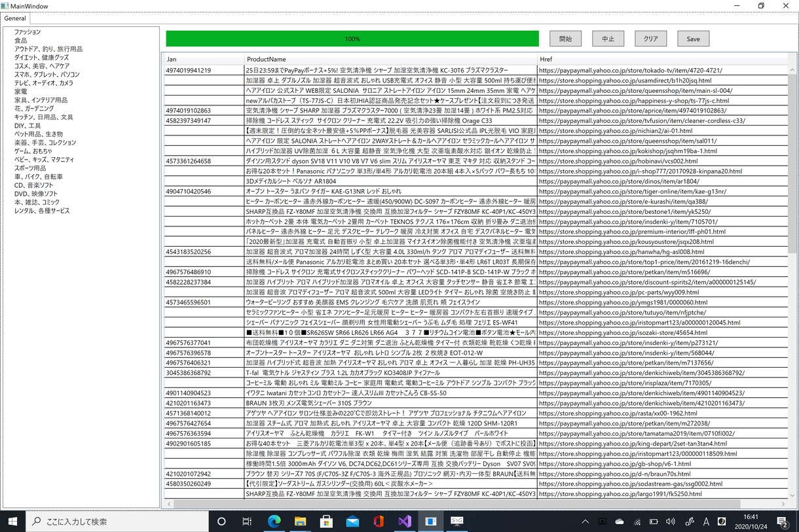
Task: Open Microsoft Edge from the taskbar
Action: click(274, 522)
